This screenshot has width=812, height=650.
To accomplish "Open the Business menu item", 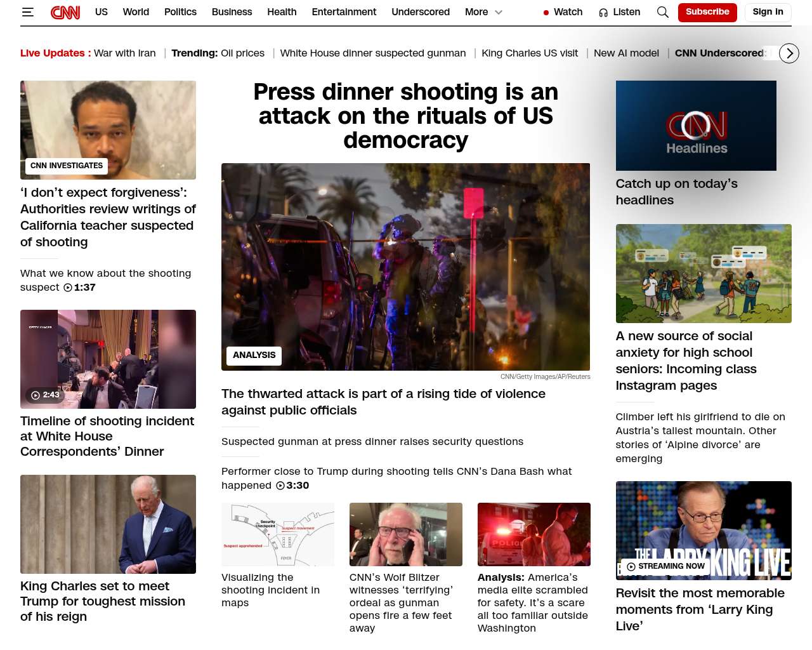I will tap(232, 12).
